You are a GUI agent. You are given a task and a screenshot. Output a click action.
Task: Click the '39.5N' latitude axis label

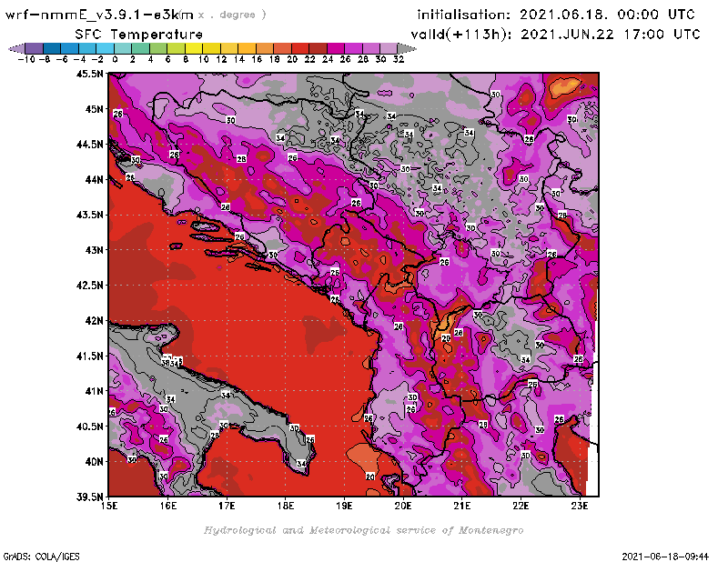click(x=89, y=497)
